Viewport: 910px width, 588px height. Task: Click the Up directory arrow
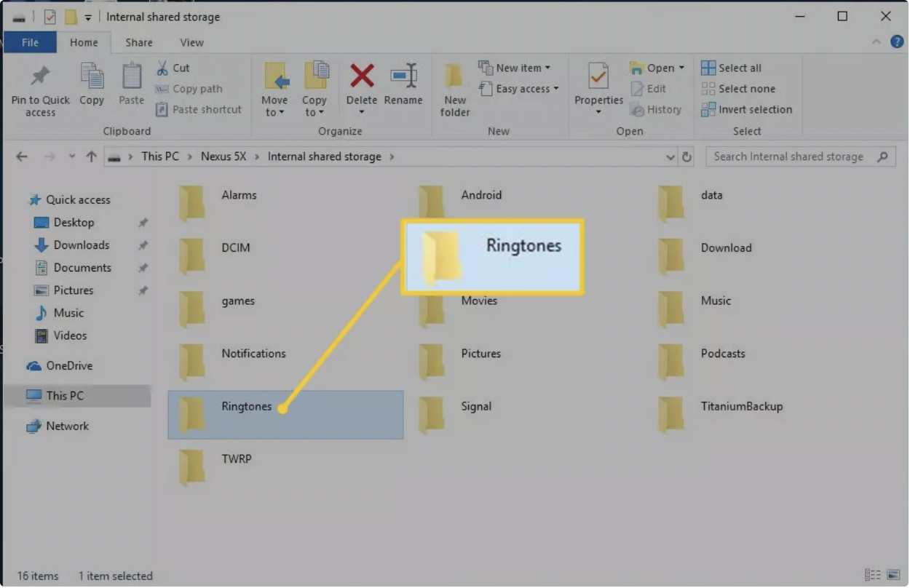point(91,156)
